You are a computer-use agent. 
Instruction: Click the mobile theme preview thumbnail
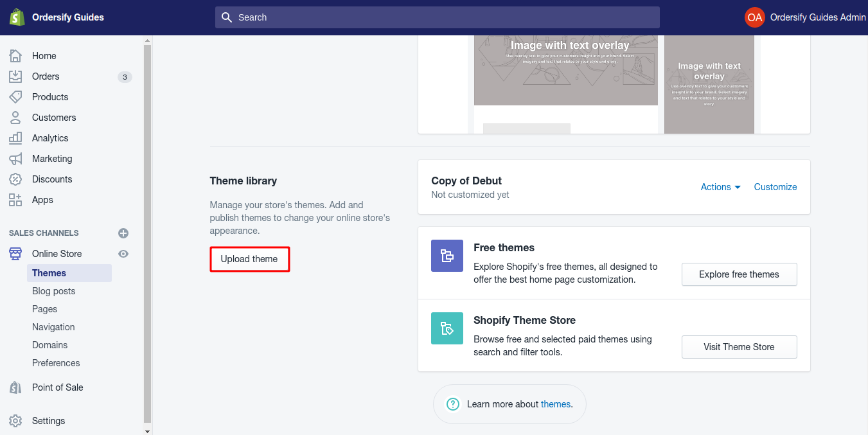coord(709,84)
